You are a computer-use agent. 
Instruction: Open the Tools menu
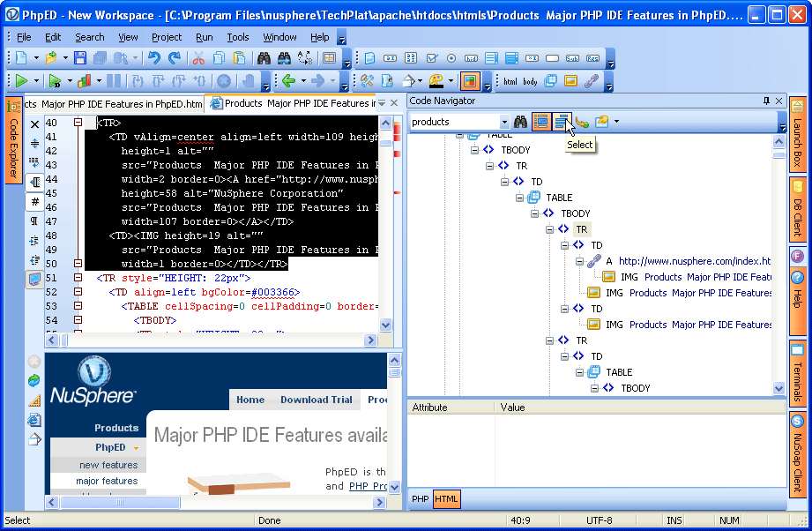[x=238, y=37]
